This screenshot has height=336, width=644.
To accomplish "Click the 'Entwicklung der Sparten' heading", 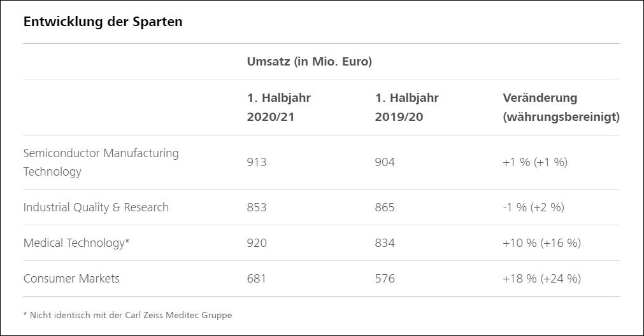I will pos(103,22).
